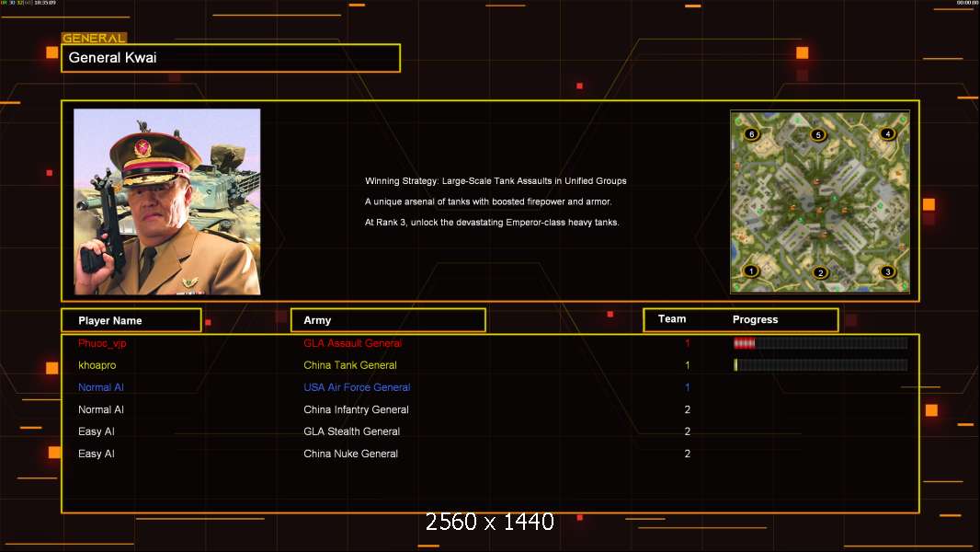Select the blue Normal AI player
The height and width of the screenshot is (552, 980).
pyautogui.click(x=100, y=387)
